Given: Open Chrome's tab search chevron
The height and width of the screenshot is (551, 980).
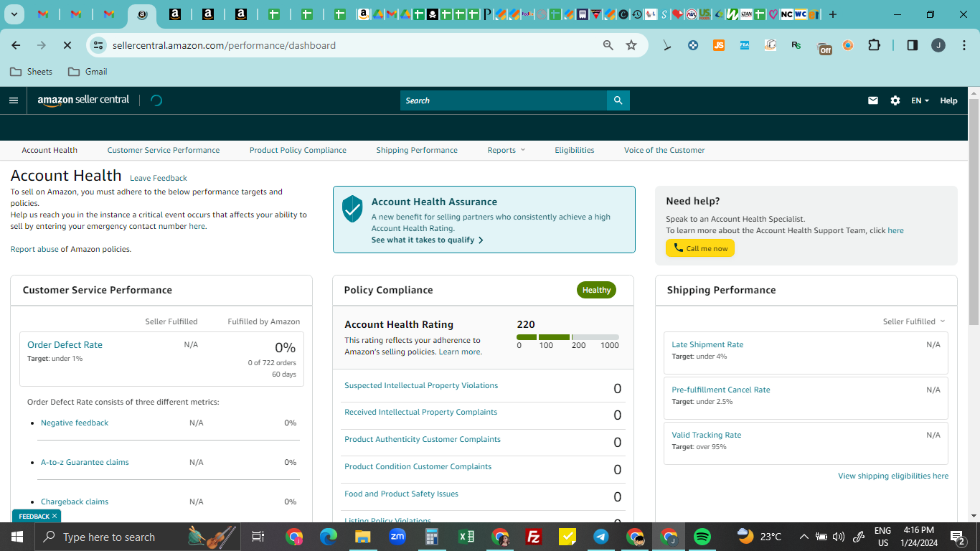Looking at the screenshot, I should pyautogui.click(x=14, y=14).
